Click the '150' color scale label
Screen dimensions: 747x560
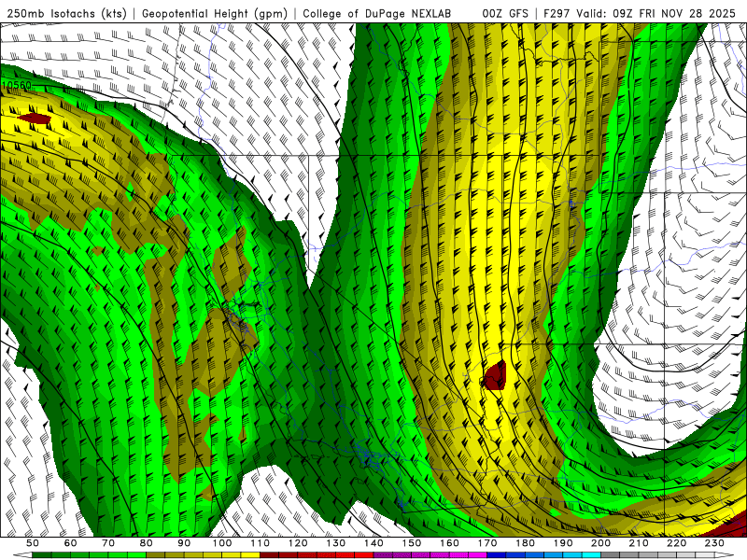point(412,543)
